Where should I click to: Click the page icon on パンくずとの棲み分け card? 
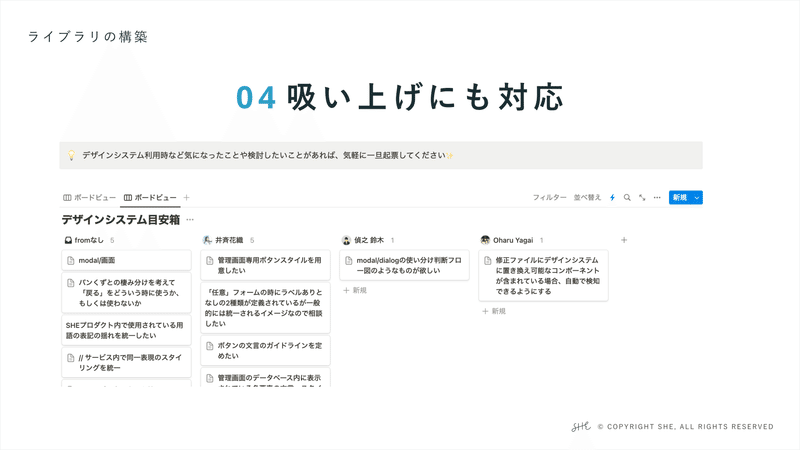[71, 283]
